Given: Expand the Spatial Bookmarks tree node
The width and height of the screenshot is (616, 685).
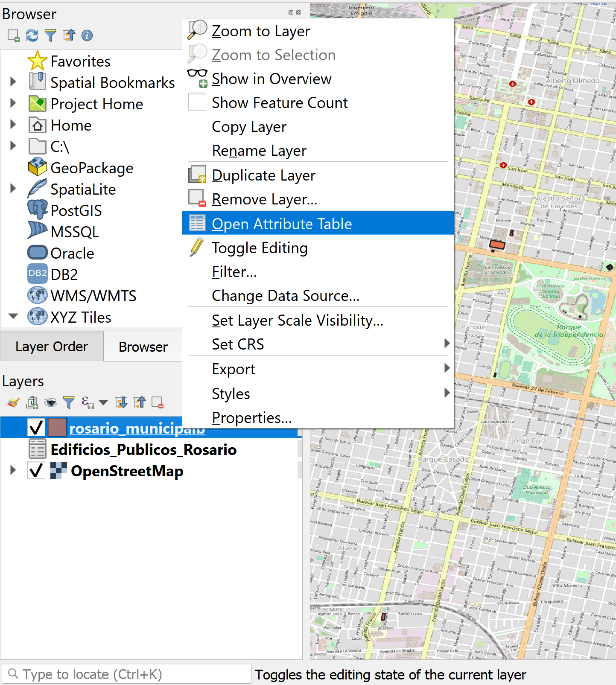Looking at the screenshot, I should pos(13,82).
